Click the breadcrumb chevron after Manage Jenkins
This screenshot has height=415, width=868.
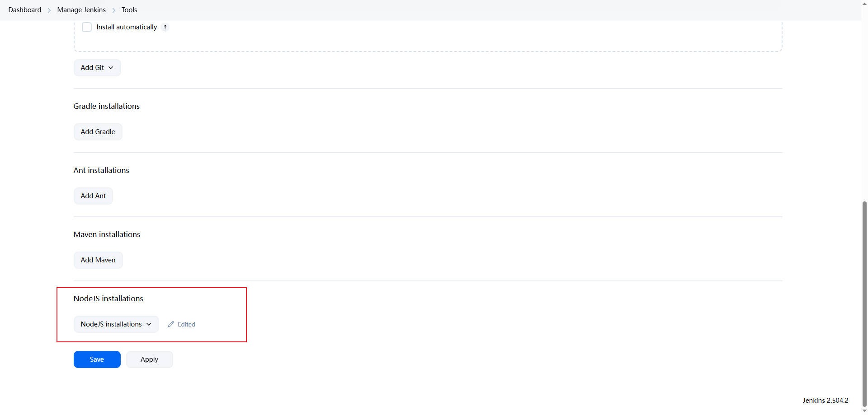(x=114, y=10)
